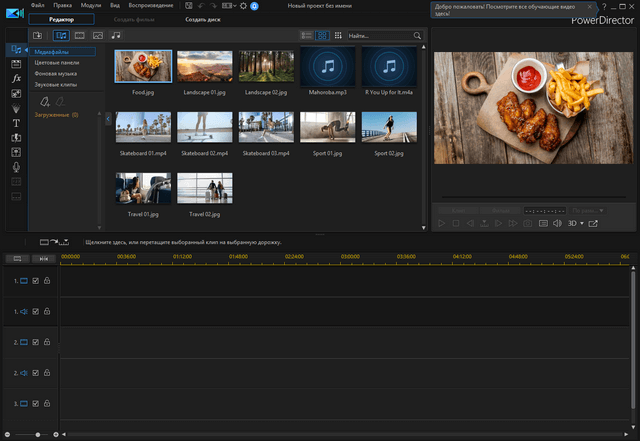Open the Effects room (fx icon)
Screen dimensions: 640x441
click(x=17, y=77)
